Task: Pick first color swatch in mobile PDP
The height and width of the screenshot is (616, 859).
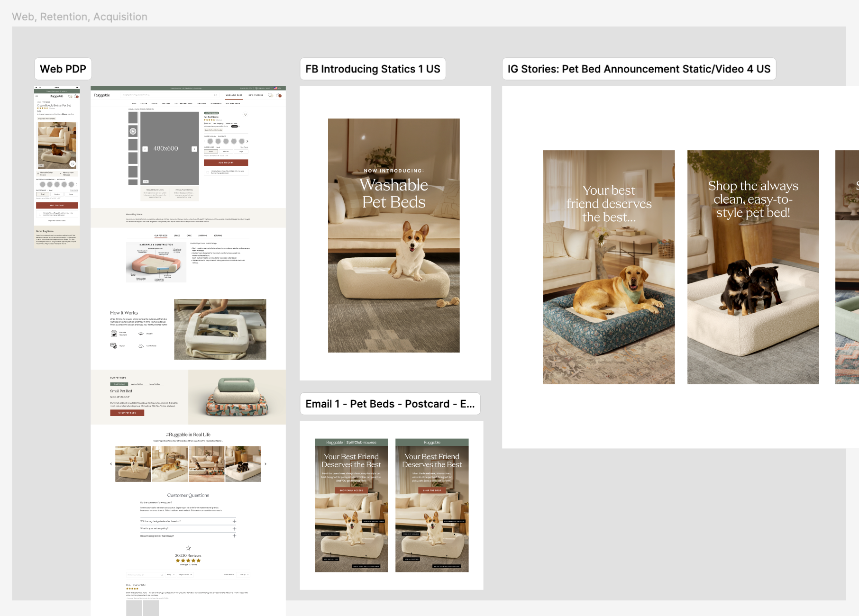Action: pyautogui.click(x=43, y=184)
